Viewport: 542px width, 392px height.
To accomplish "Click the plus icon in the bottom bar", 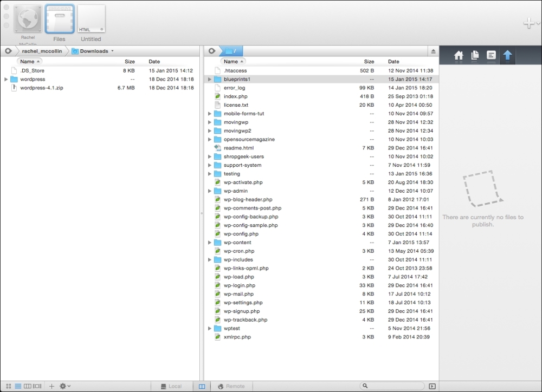I will coord(52,386).
